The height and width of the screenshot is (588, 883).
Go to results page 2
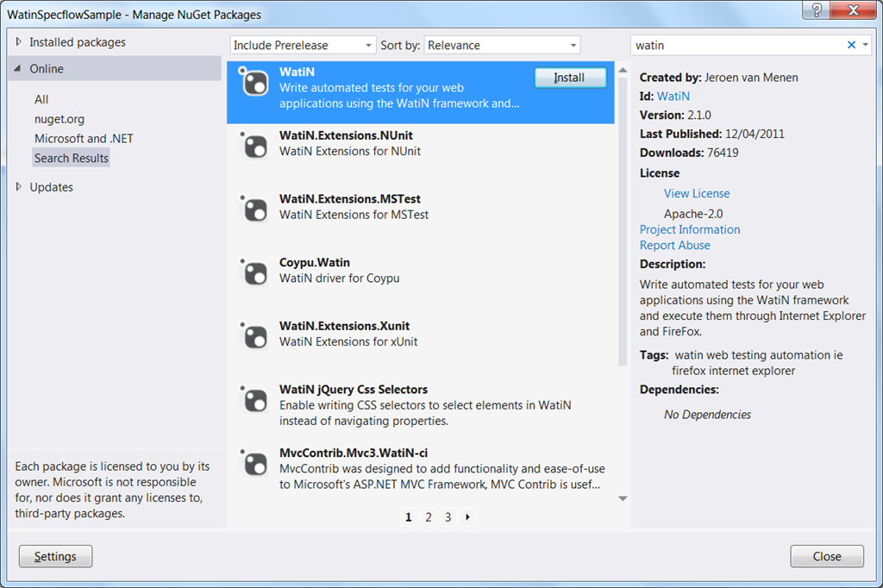(x=429, y=517)
